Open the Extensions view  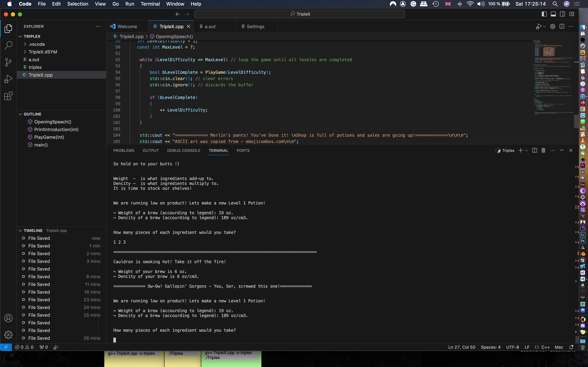pyautogui.click(x=8, y=96)
